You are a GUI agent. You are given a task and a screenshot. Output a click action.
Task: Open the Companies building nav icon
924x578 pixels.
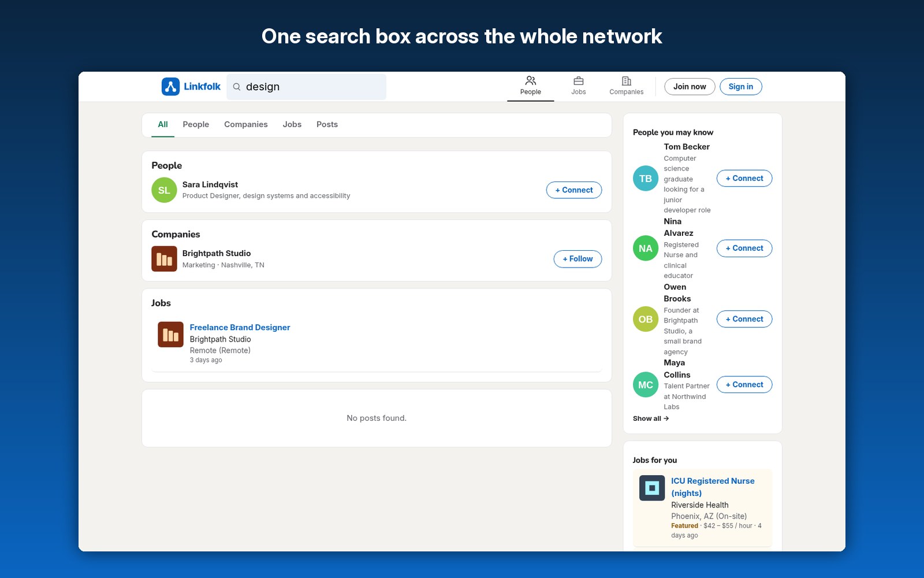pyautogui.click(x=627, y=81)
